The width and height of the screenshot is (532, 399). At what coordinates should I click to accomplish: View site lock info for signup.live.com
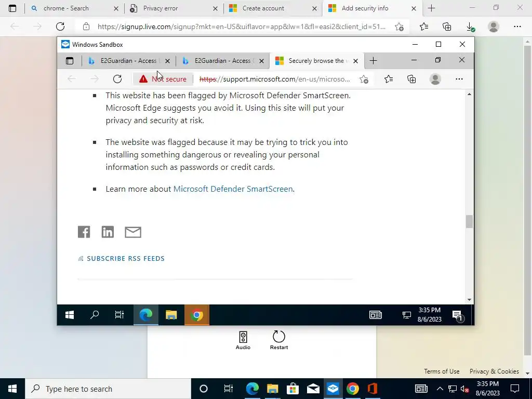86,26
